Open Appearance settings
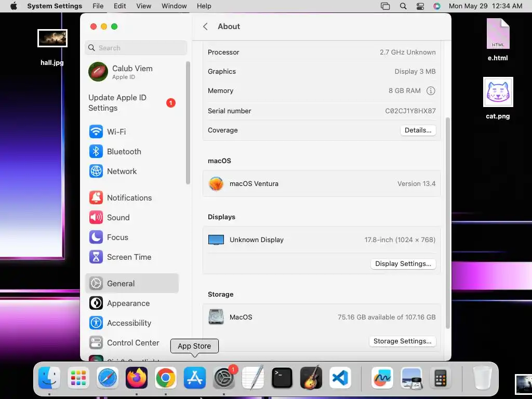Screen dimensions: 532x399 [x=131, y=303]
